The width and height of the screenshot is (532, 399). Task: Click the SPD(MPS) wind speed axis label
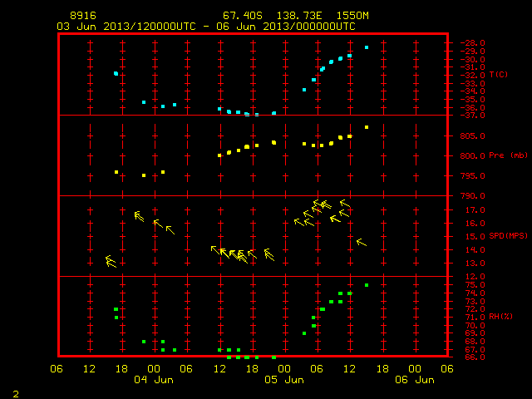(508, 235)
